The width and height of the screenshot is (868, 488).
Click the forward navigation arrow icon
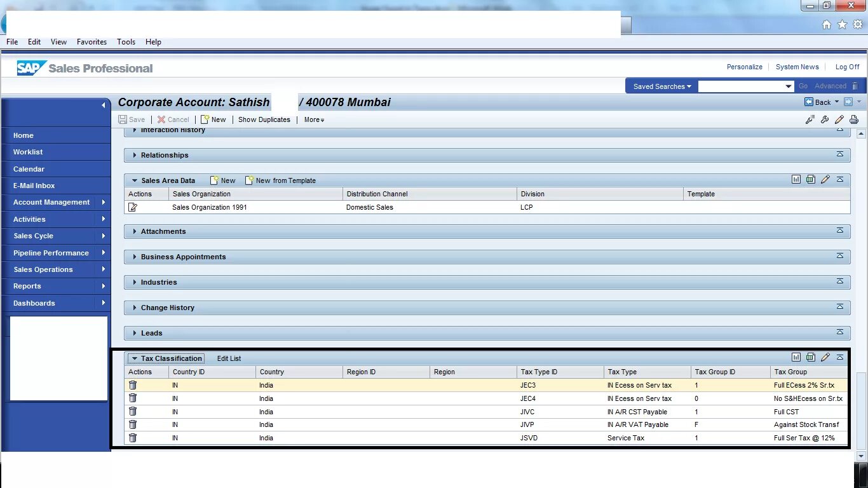point(848,102)
